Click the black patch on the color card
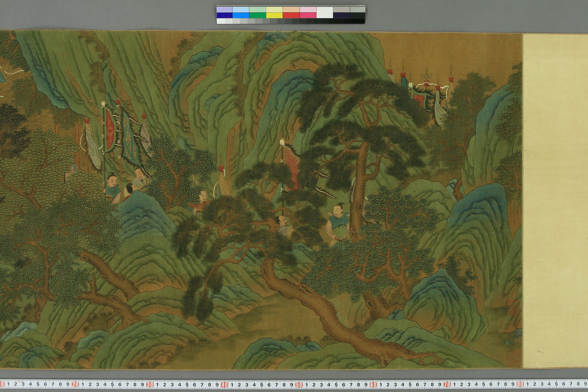 358,15
